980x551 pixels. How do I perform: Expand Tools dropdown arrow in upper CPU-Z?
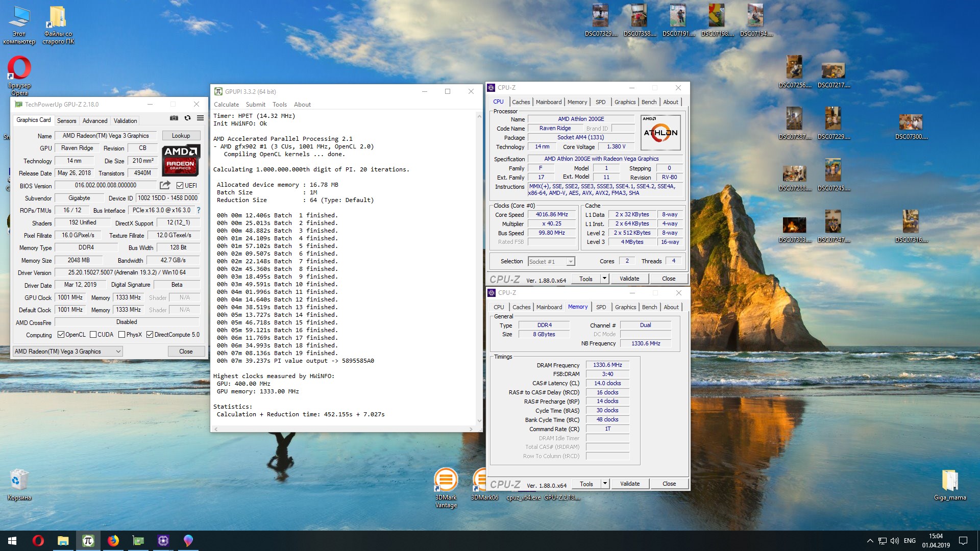coord(604,279)
